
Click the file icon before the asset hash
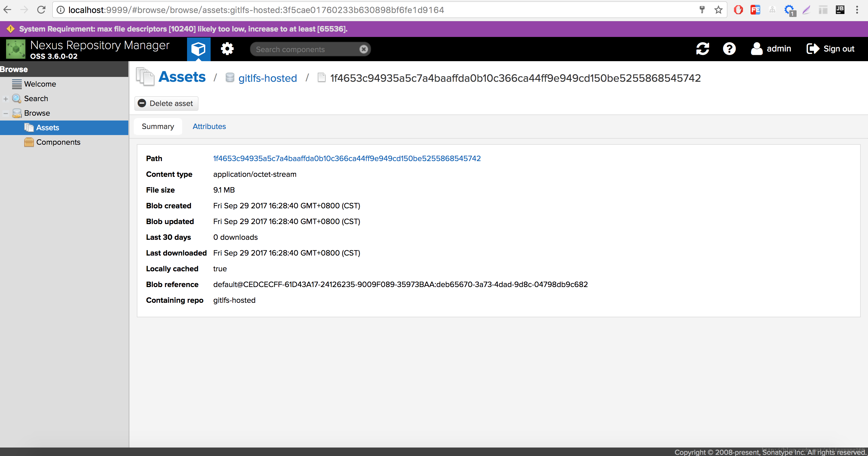322,78
